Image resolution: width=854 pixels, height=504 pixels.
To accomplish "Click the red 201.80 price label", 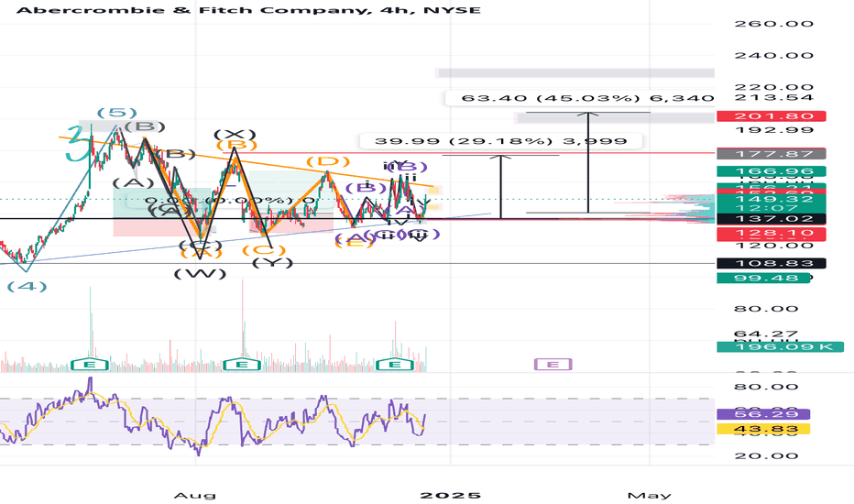I will 772,116.
